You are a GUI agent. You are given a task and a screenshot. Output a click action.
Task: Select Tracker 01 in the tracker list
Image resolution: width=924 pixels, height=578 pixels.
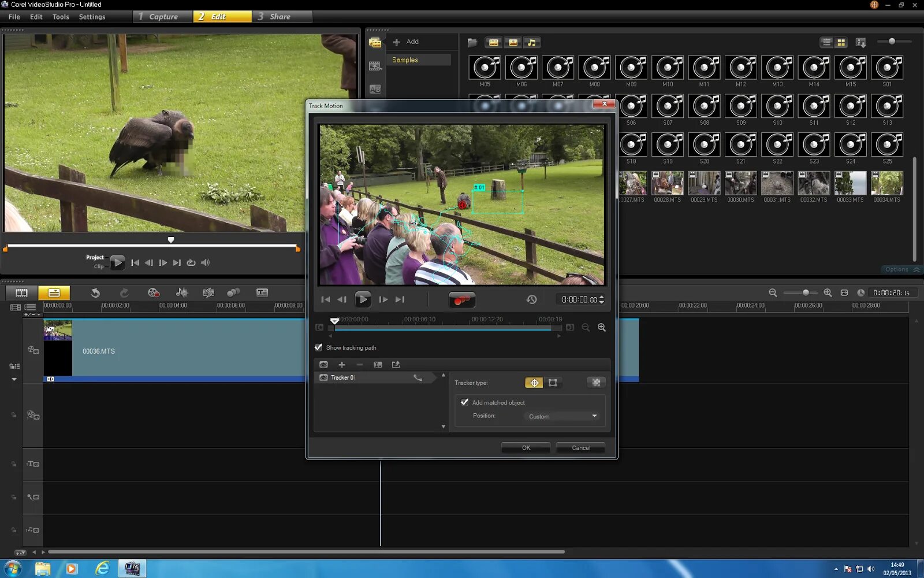(x=375, y=377)
